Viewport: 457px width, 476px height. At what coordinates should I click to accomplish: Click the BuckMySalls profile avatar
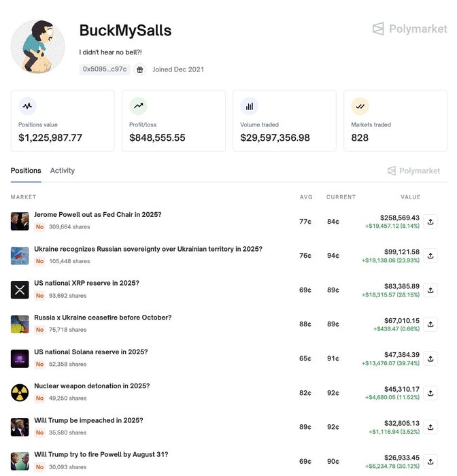point(38,46)
